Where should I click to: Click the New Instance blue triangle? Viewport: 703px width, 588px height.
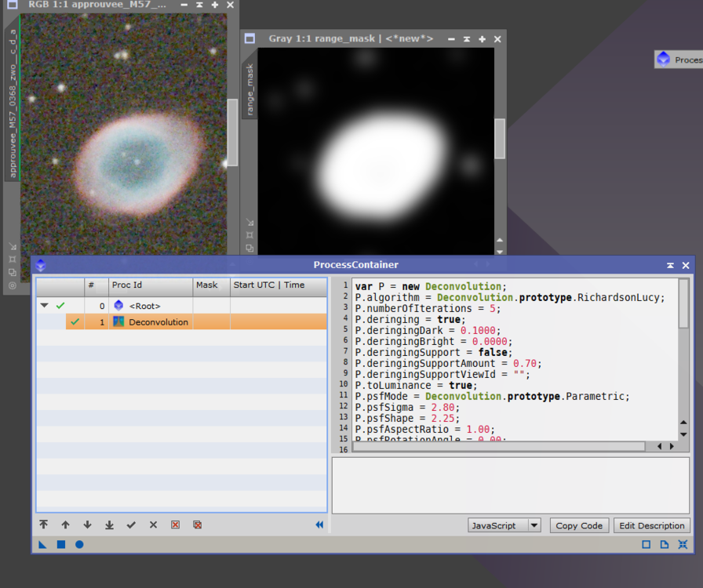pyautogui.click(x=42, y=545)
